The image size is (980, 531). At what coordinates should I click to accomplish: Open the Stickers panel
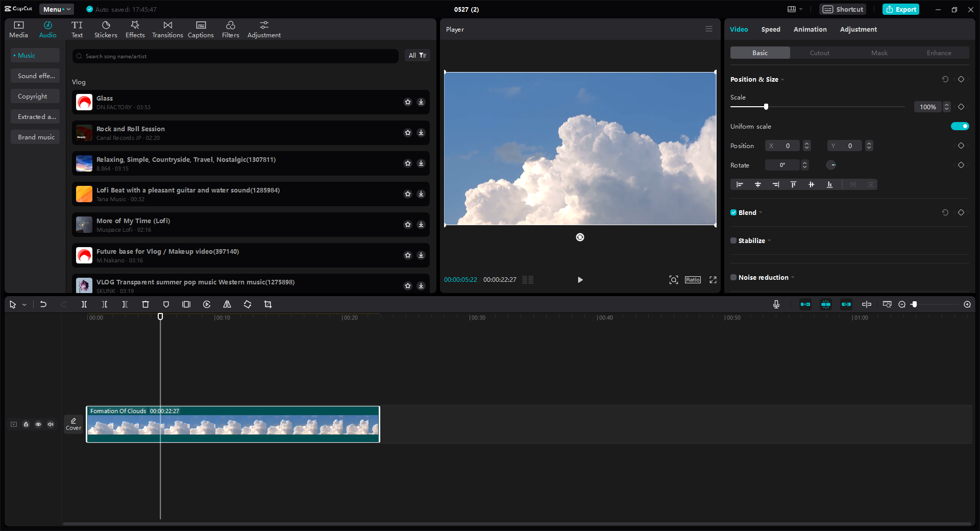[105, 29]
